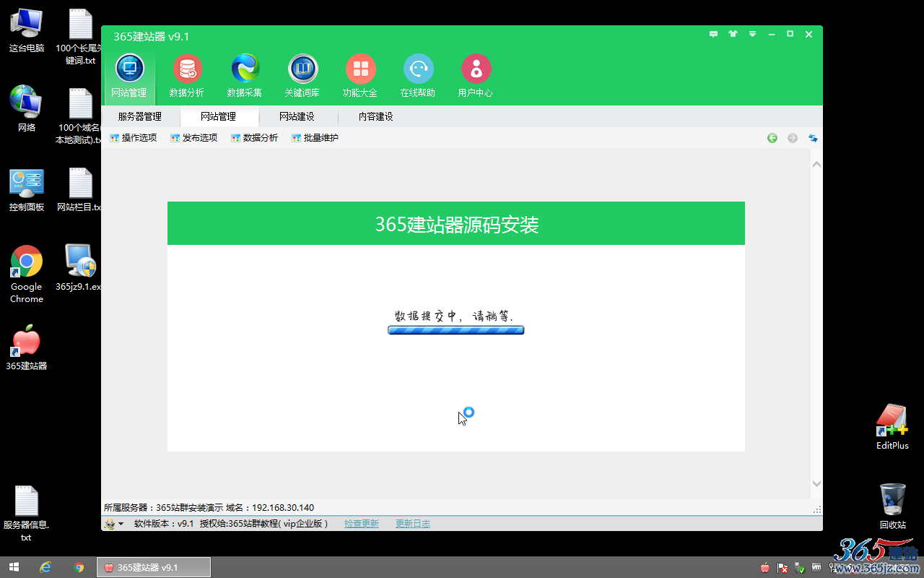This screenshot has height=578, width=924.
Task: Click the 365建站器源码安装 header text
Action: (457, 224)
